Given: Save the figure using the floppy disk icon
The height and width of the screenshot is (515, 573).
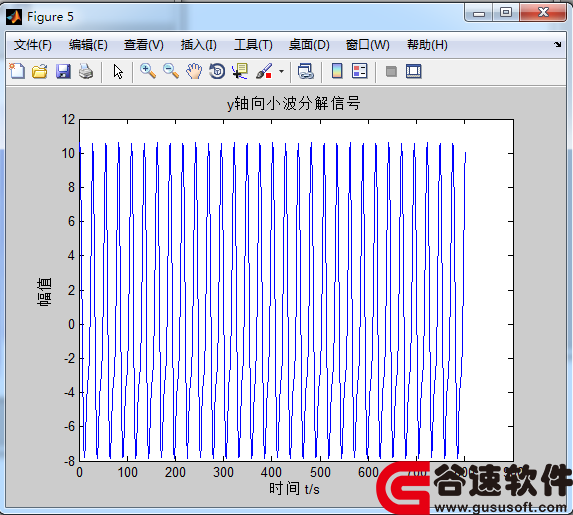Looking at the screenshot, I should (63, 71).
